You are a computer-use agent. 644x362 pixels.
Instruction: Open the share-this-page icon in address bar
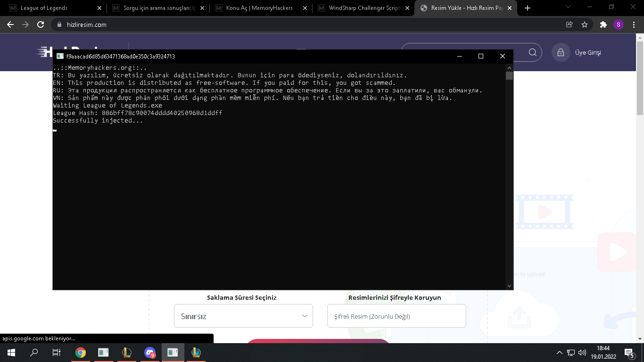coord(570,25)
